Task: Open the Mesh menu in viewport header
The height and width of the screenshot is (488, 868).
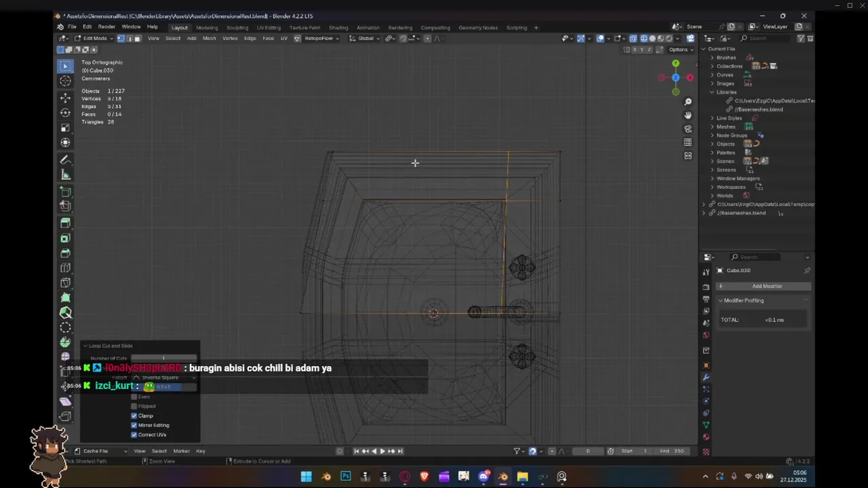Action: 209,39
